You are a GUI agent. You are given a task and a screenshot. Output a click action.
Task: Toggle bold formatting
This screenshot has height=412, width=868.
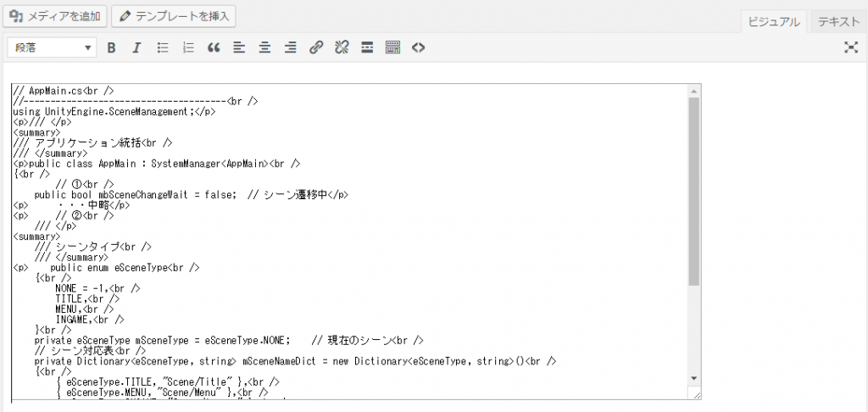[111, 47]
